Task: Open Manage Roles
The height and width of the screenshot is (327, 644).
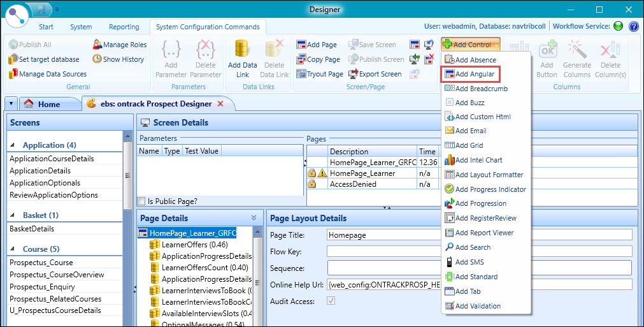Action: coord(120,45)
